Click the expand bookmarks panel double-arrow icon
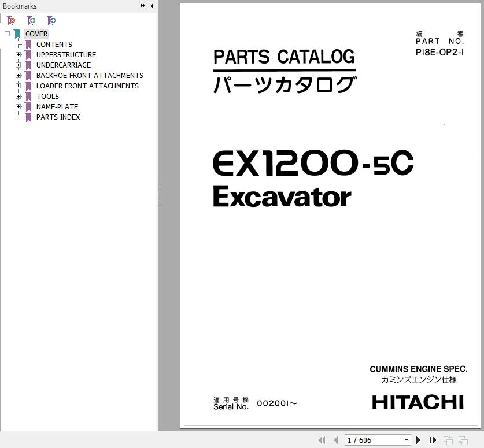This screenshot has width=484, height=448. [143, 6]
